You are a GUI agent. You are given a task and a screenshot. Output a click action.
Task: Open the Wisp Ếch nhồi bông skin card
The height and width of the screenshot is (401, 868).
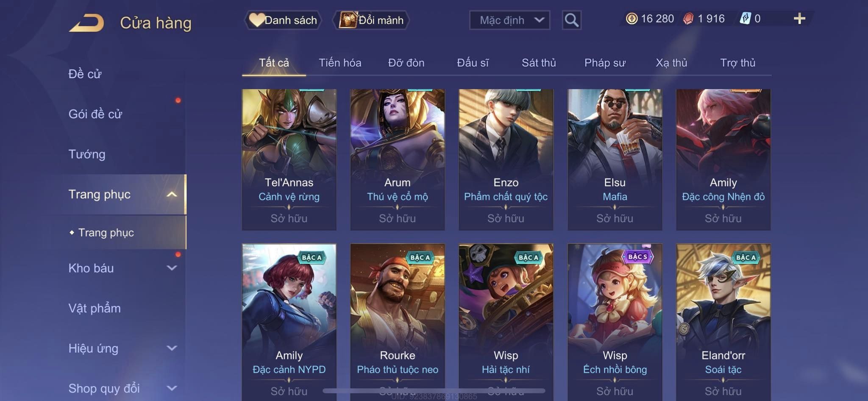point(615,321)
